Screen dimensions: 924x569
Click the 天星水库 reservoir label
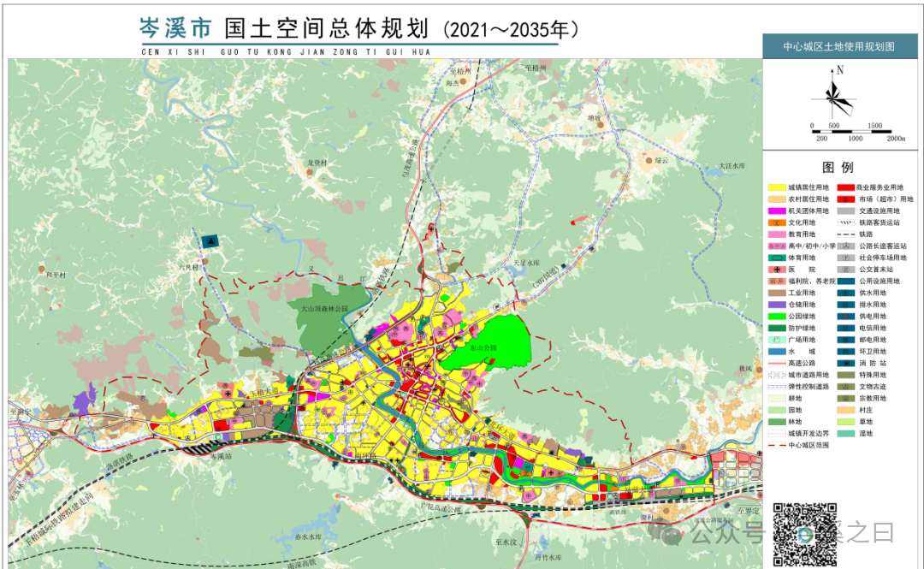pos(526,263)
